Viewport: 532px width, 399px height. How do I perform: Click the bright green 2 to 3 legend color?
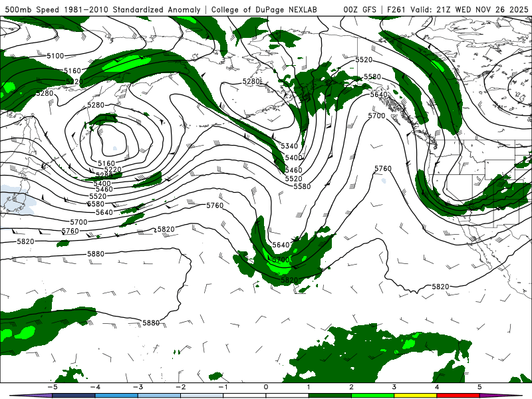pos(372,396)
